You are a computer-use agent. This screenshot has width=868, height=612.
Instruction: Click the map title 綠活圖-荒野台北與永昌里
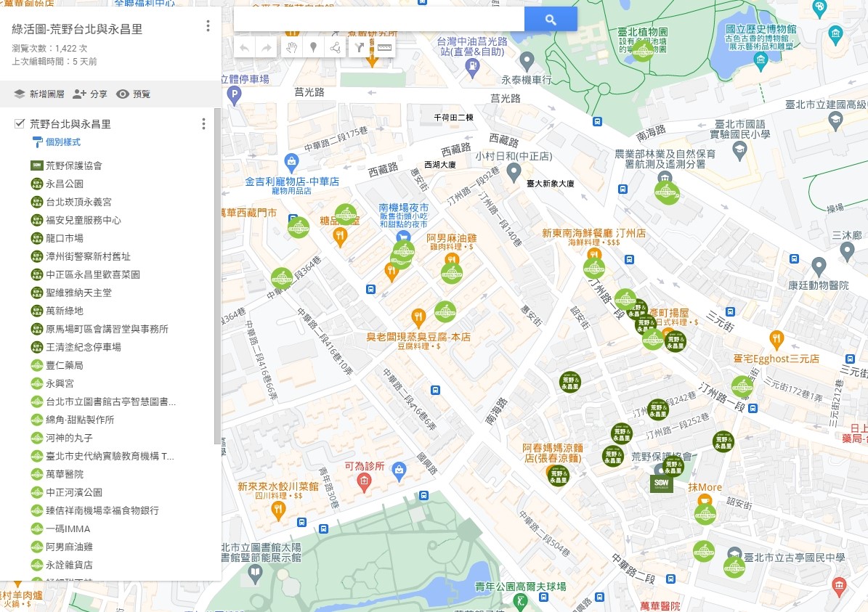77,30
